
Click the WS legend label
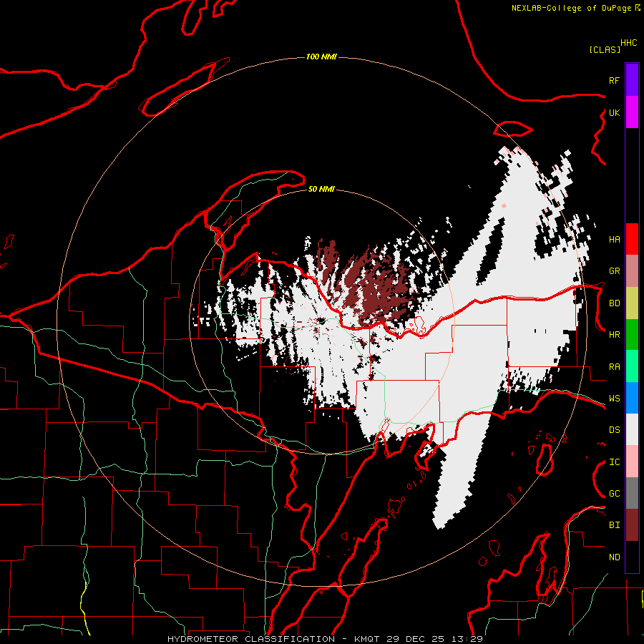614,399
